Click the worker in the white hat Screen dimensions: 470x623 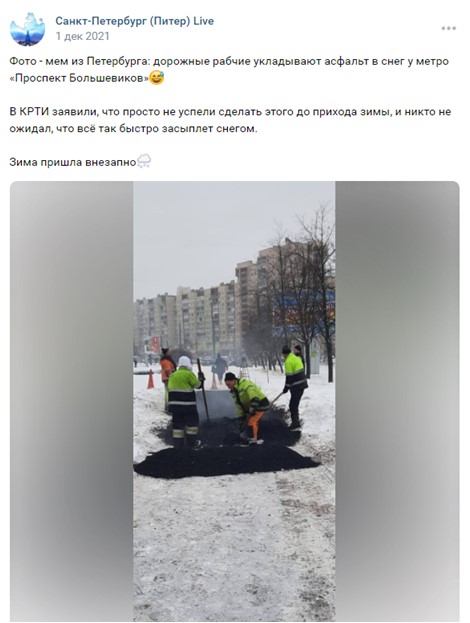tap(184, 403)
